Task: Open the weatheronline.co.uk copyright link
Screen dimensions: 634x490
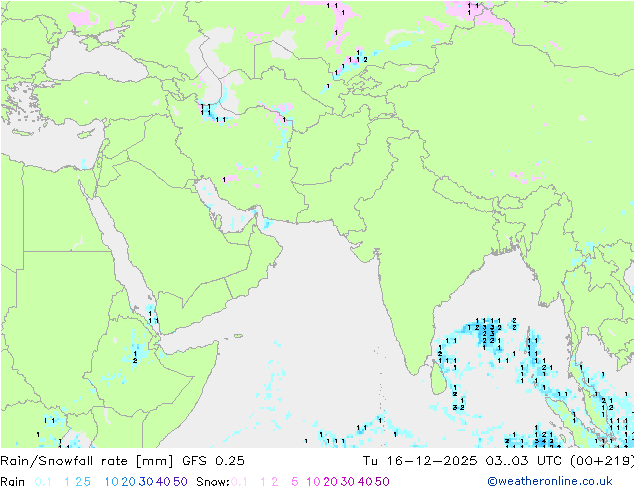Action: (x=550, y=481)
